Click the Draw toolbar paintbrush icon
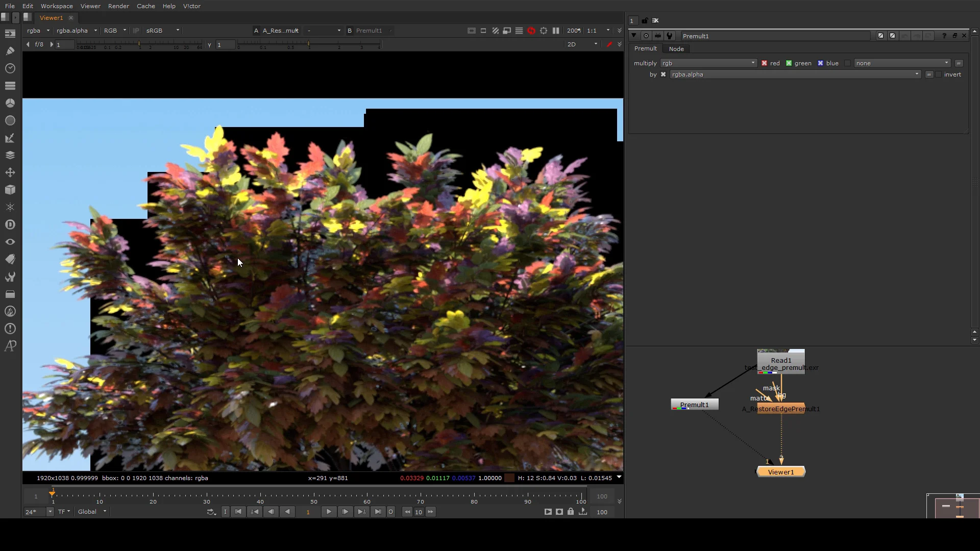 click(10, 51)
